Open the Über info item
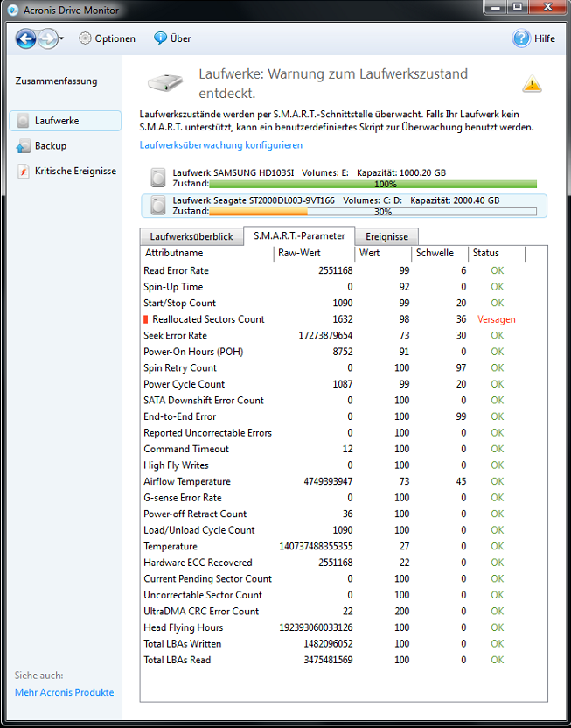This screenshot has width=571, height=728. pos(172,38)
